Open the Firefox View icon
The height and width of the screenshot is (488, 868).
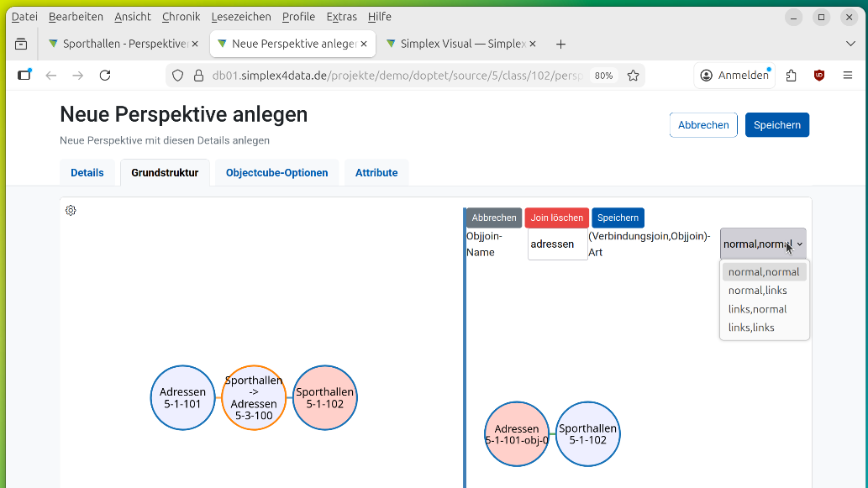tap(21, 44)
